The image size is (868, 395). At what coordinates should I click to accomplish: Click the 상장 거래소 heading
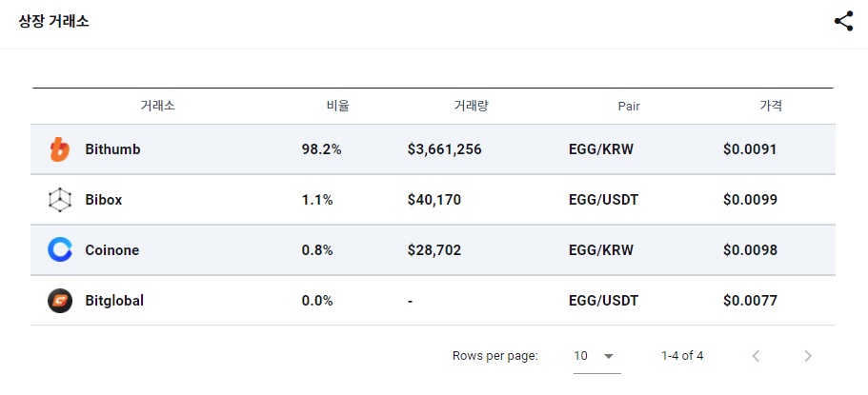point(53,22)
